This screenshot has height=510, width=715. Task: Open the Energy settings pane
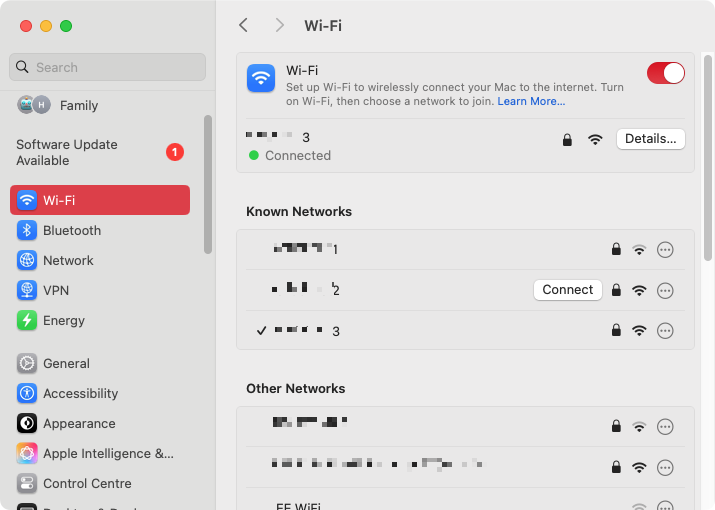(100, 321)
